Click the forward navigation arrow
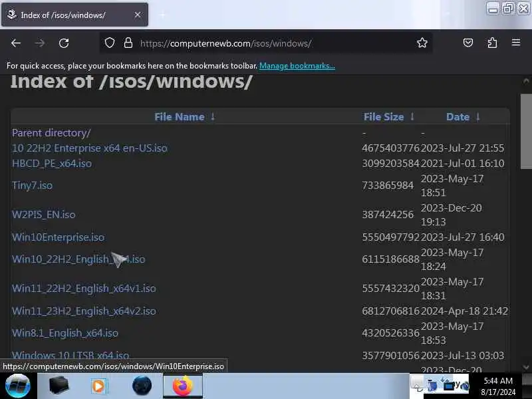The width and height of the screenshot is (532, 399). pyautogui.click(x=40, y=43)
